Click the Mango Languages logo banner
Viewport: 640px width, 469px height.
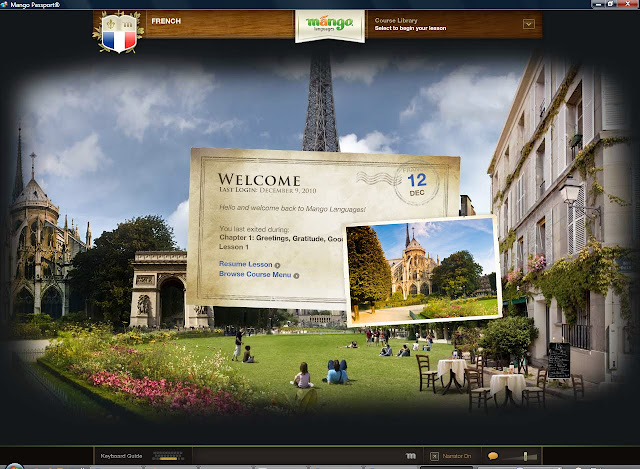click(x=329, y=25)
